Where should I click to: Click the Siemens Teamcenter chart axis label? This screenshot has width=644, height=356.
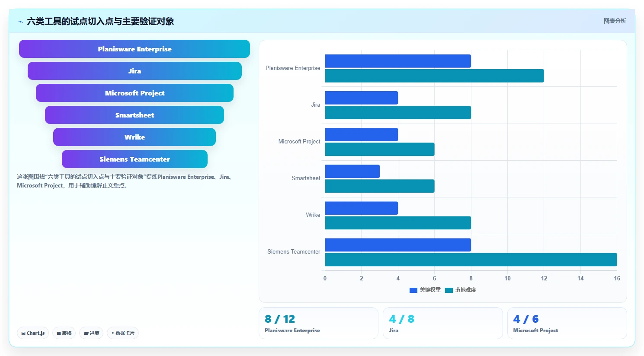click(294, 252)
